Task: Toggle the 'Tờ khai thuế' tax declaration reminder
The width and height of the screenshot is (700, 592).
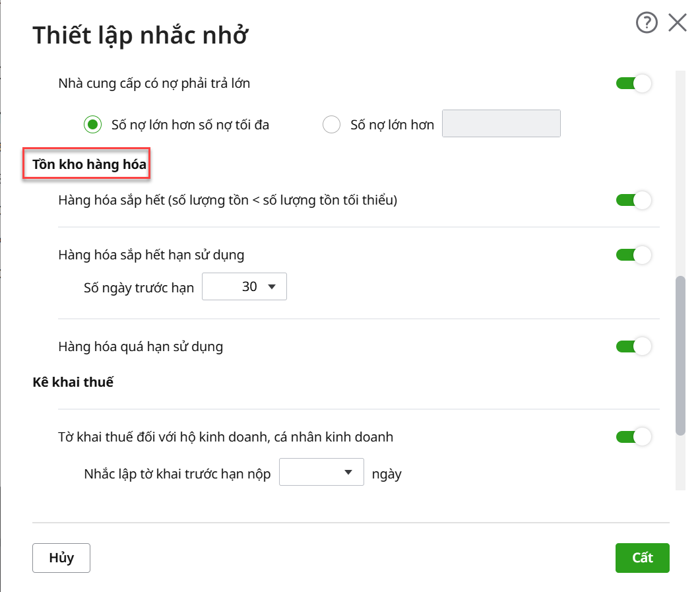Action: coord(633,437)
